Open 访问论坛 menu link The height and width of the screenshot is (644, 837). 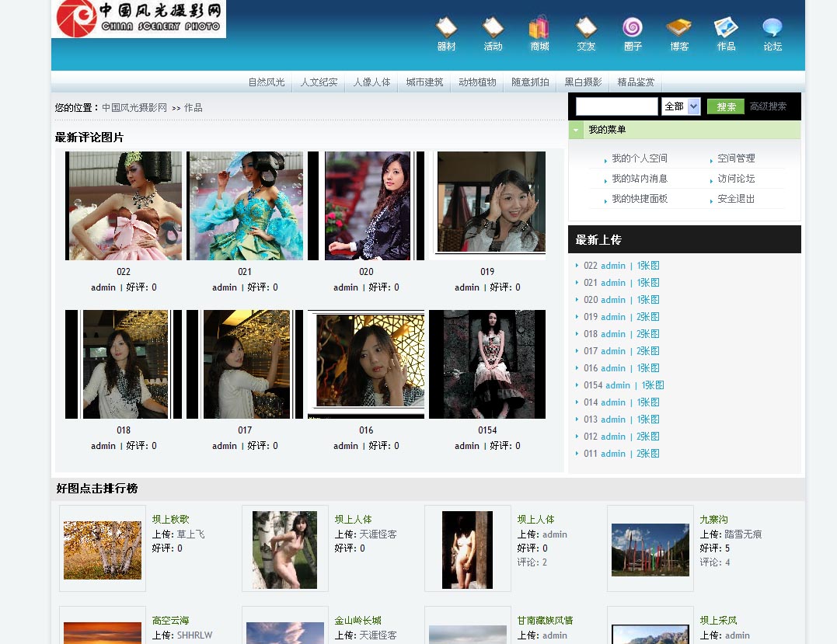(x=736, y=179)
